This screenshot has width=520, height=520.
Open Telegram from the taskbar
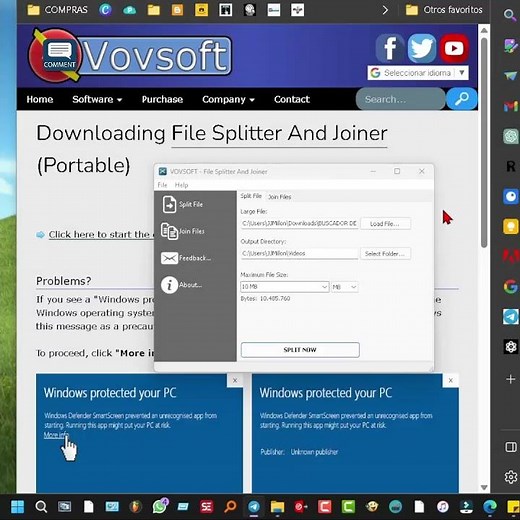click(254, 507)
